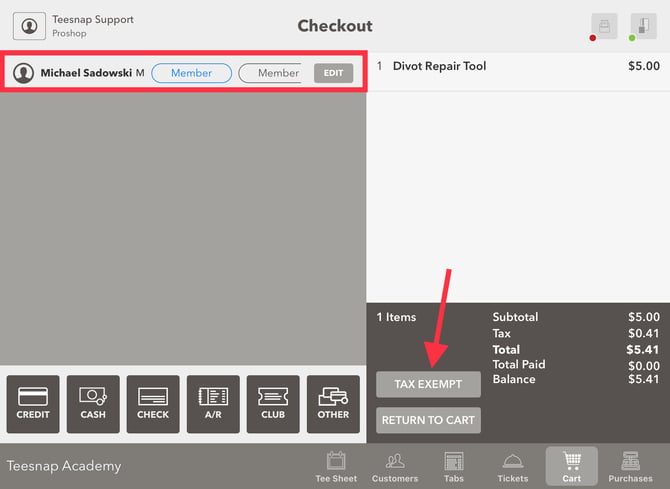Open the Purchases tab
The width and height of the screenshot is (670, 489).
pos(630,467)
